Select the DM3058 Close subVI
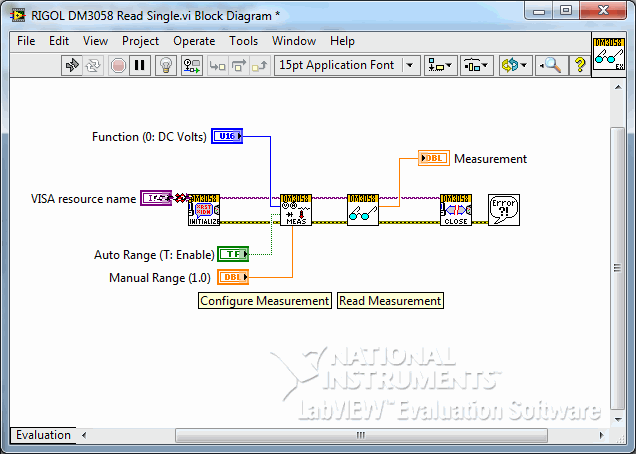Image resolution: width=636 pixels, height=454 pixels. pyautogui.click(x=456, y=210)
